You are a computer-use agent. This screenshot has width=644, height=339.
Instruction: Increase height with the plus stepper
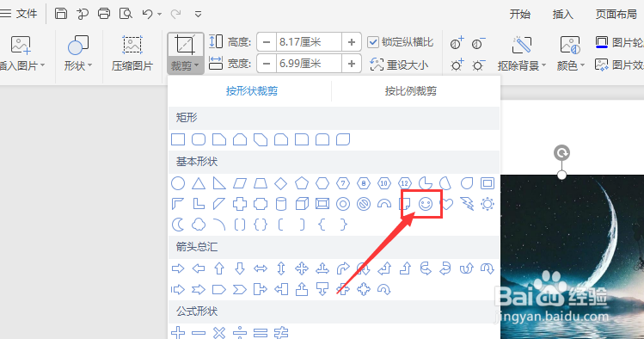click(x=351, y=42)
